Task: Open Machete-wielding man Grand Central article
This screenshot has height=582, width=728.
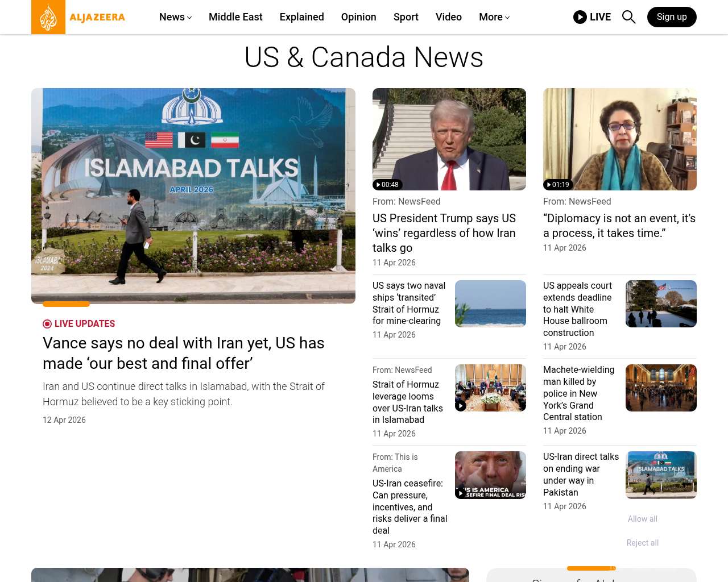Action: [578, 393]
